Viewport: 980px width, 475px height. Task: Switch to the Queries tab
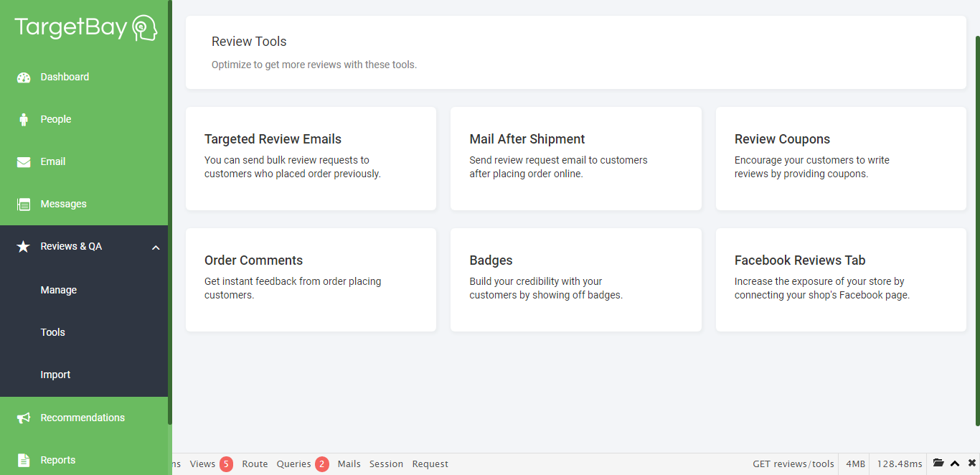293,464
